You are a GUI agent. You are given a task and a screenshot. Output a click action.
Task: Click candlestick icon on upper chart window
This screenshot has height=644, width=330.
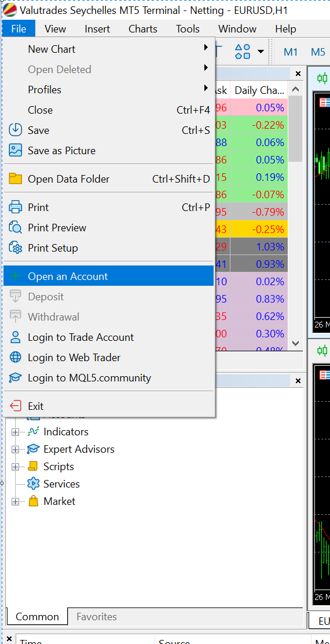coord(322,78)
